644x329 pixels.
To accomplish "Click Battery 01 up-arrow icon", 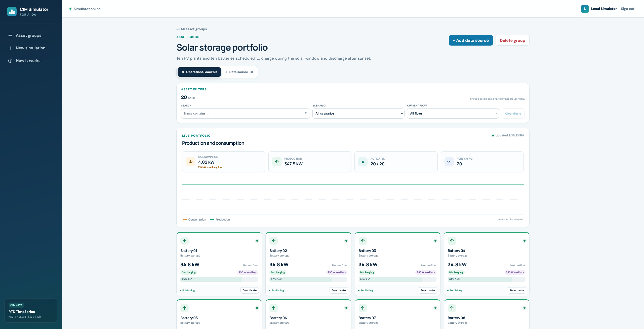I will tap(185, 241).
